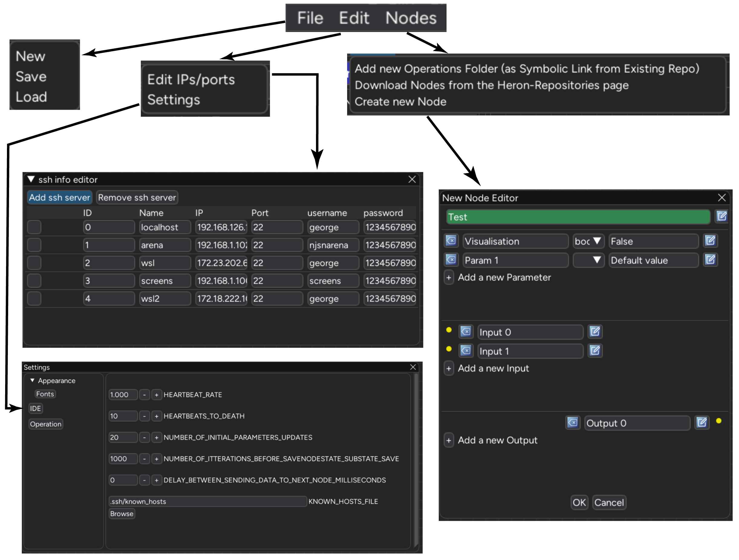Click Default value field for Param 1
This screenshot has height=560, width=739.
[x=653, y=261]
